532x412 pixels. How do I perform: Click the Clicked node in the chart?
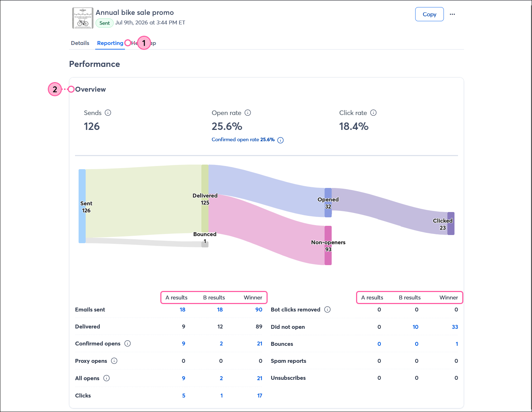coord(451,223)
